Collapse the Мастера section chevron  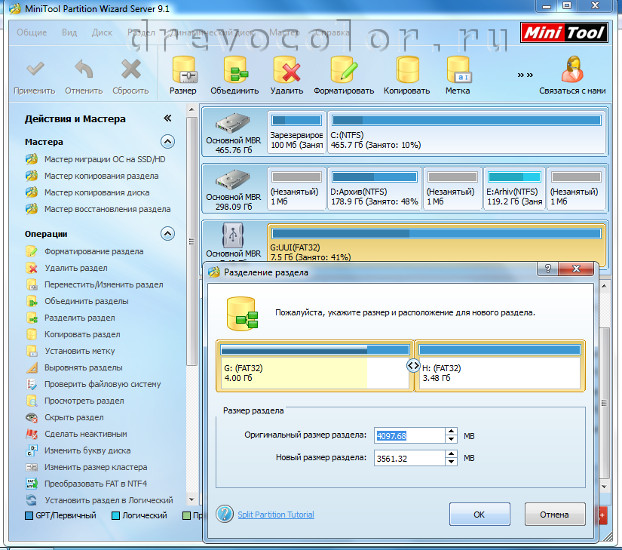coord(167,142)
